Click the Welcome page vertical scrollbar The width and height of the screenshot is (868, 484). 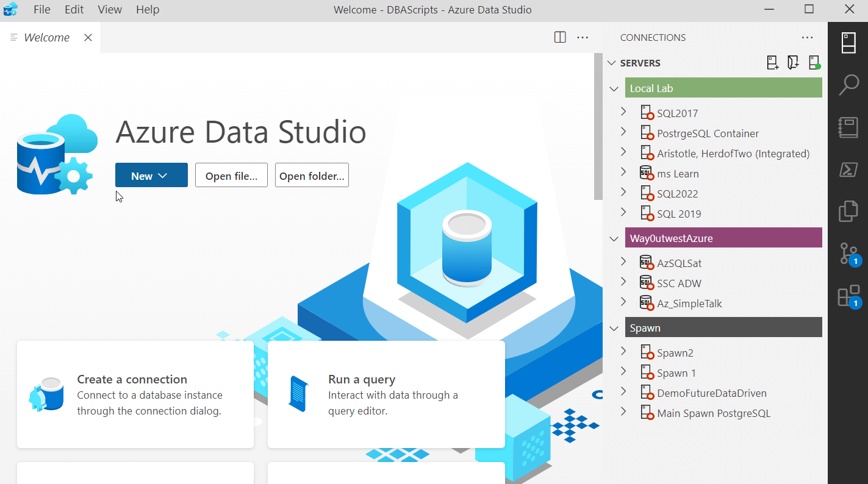598,127
